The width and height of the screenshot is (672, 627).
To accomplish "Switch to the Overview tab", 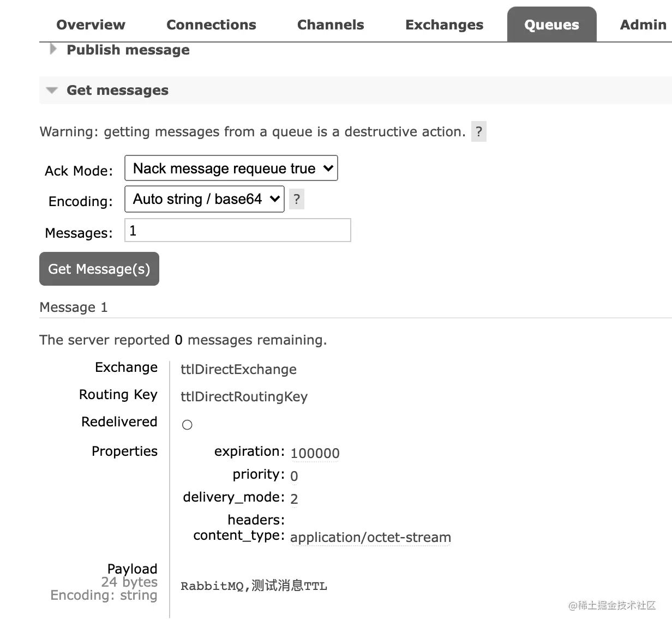I will click(x=91, y=25).
